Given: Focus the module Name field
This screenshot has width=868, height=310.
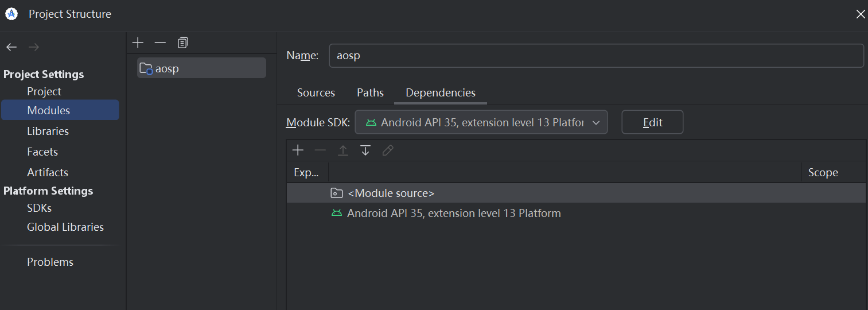Looking at the screenshot, I should [596, 56].
